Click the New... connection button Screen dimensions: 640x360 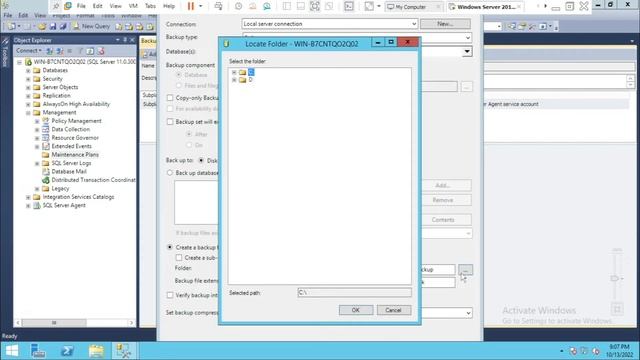coord(445,24)
